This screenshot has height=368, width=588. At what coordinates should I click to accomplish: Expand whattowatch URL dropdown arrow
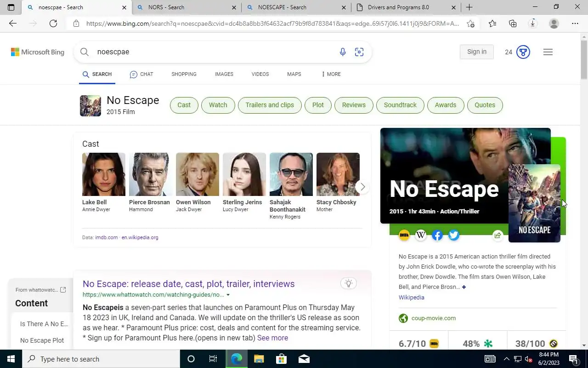pyautogui.click(x=228, y=295)
